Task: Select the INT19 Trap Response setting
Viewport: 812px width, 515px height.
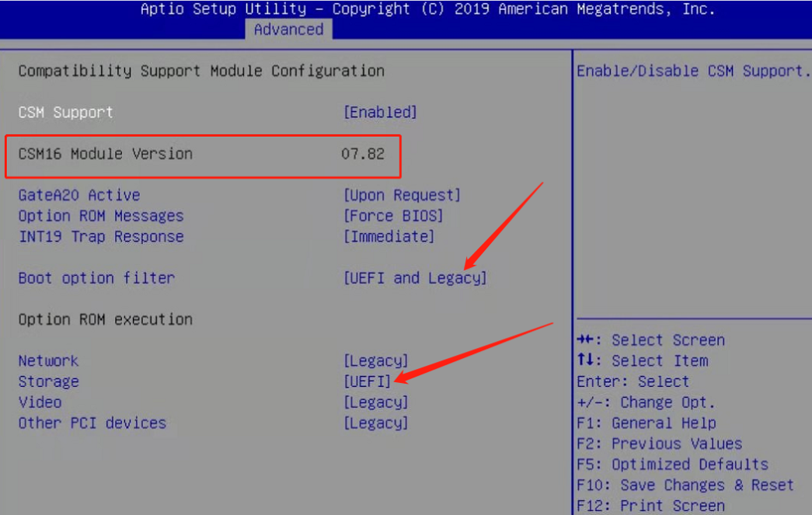Action: click(x=101, y=237)
